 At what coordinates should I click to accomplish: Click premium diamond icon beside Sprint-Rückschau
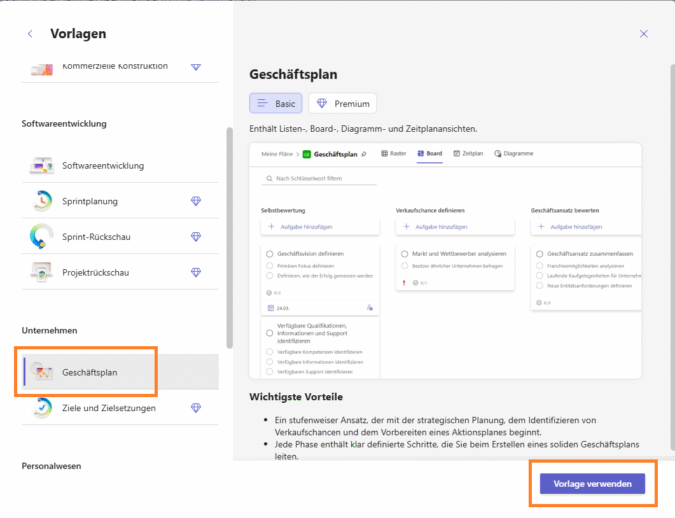click(x=196, y=237)
